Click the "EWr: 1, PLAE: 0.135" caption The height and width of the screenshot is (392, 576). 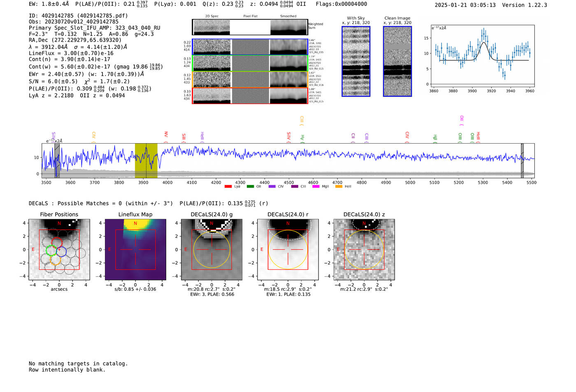click(x=288, y=295)
